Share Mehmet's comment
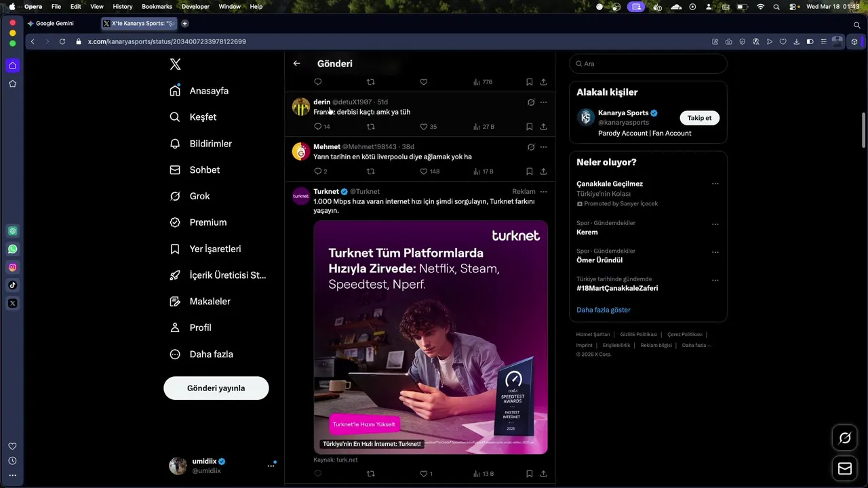 543,171
